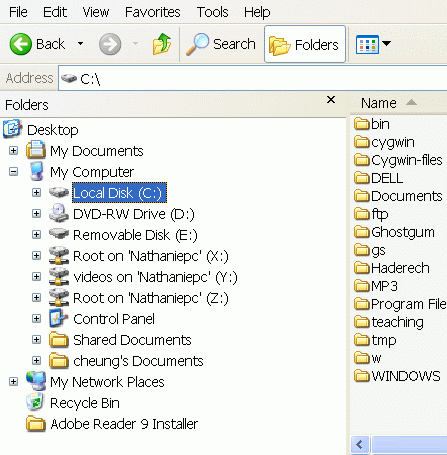
Task: Click the network drive icon for (X:)
Action: (59, 255)
